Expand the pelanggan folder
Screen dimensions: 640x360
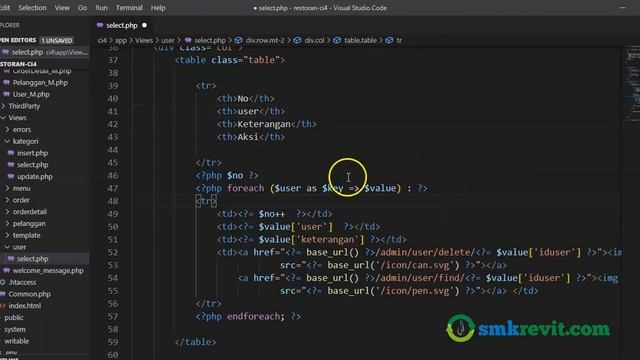[29, 224]
